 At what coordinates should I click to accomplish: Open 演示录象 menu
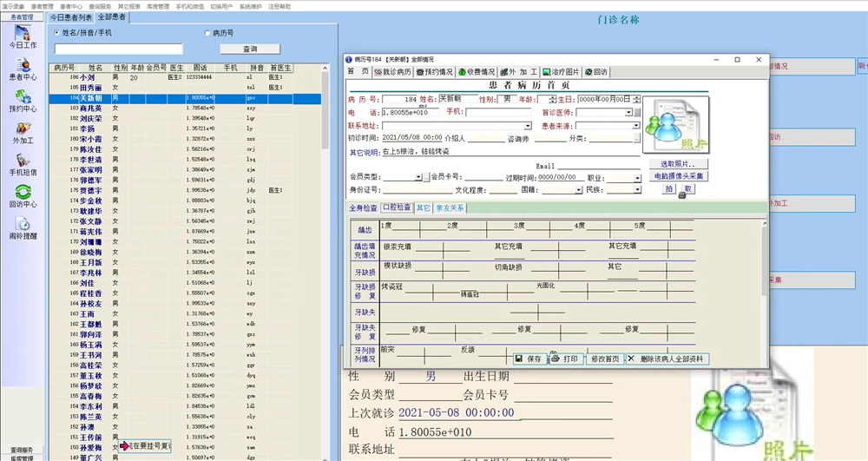(x=13, y=7)
